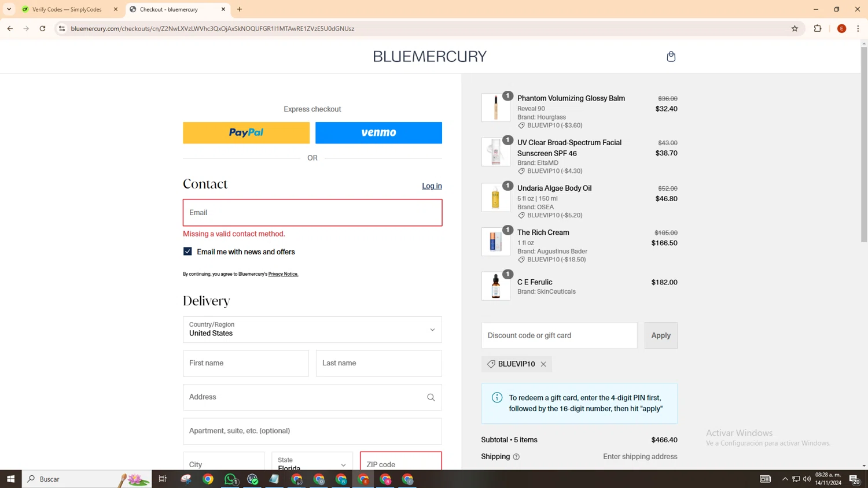Screen dimensions: 868x488
Task: Open the Chrome three-dot menu
Action: [858, 28]
